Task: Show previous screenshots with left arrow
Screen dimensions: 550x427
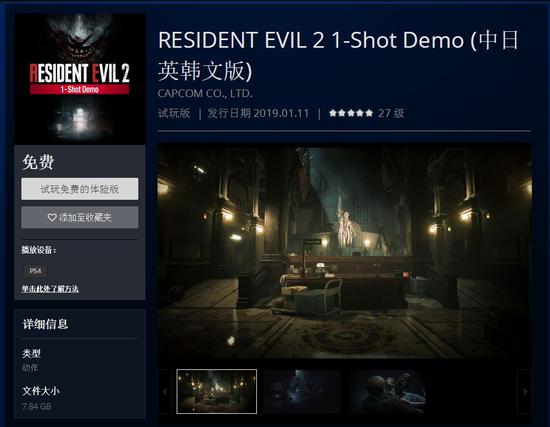Action: (x=165, y=392)
